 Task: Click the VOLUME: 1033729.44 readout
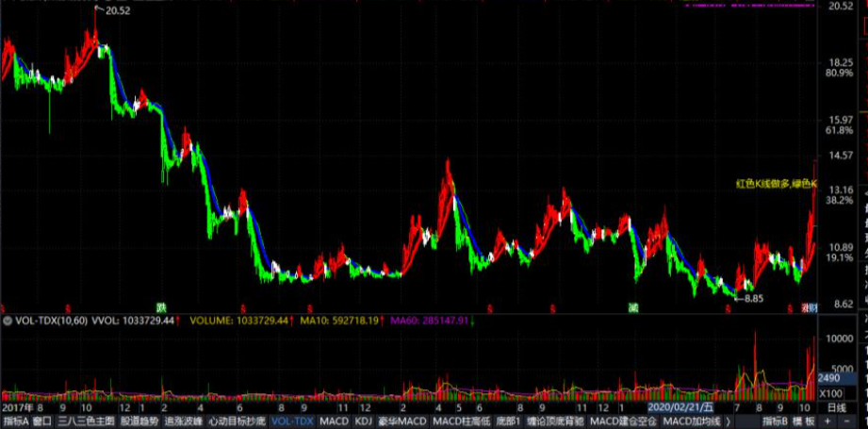point(241,320)
